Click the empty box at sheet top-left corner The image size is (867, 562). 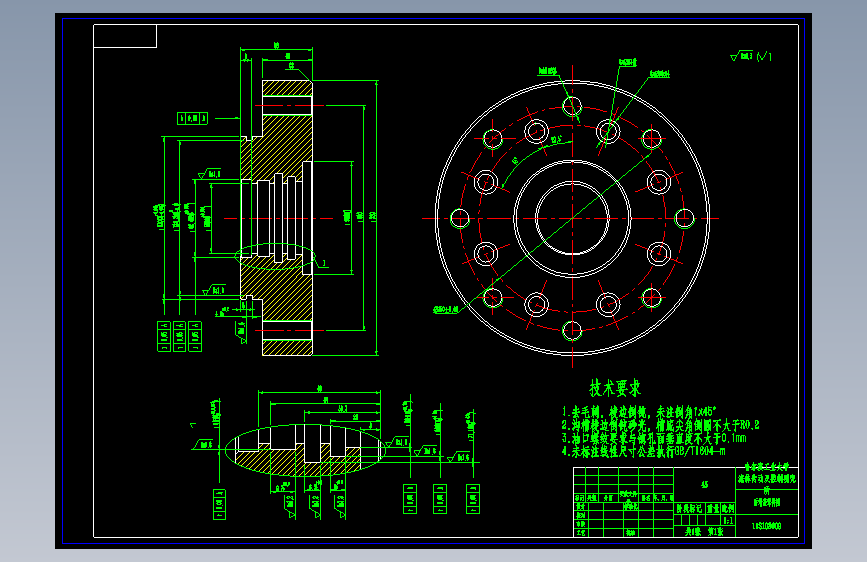point(126,37)
